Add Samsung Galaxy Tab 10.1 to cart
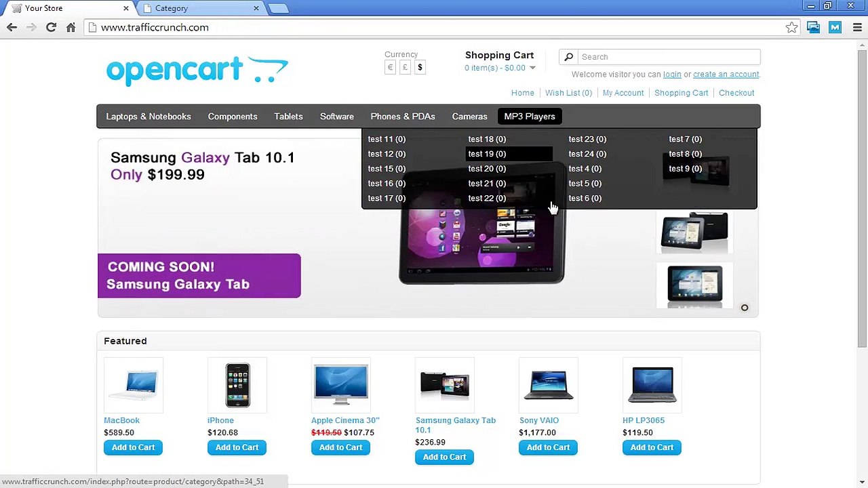The width and height of the screenshot is (868, 488). click(444, 457)
